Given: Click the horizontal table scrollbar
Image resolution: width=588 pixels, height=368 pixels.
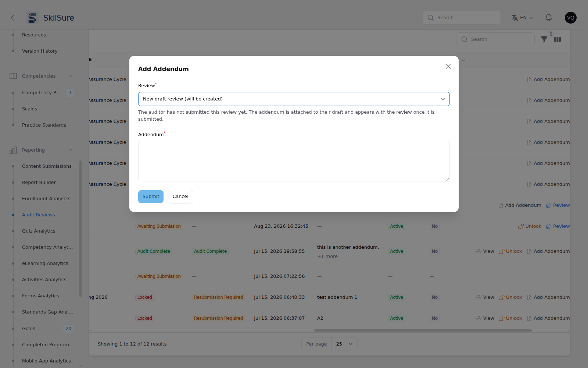Looking at the screenshot, I should tap(423, 330).
